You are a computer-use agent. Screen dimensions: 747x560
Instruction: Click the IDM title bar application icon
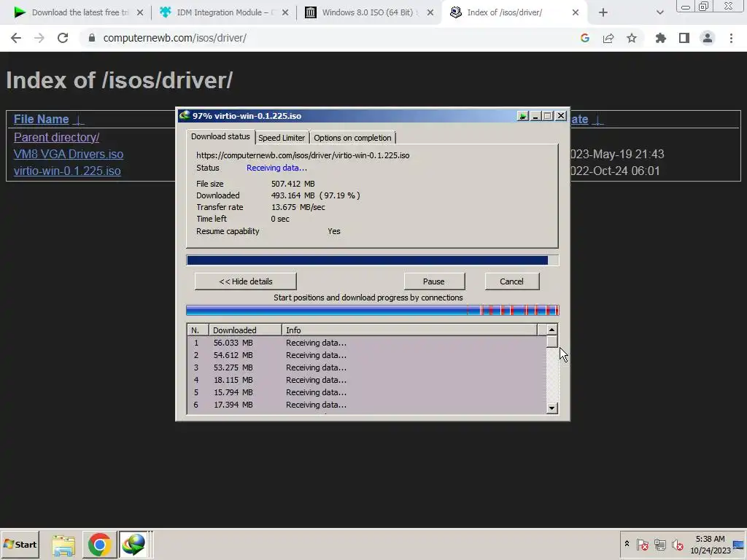pyautogui.click(x=185, y=115)
